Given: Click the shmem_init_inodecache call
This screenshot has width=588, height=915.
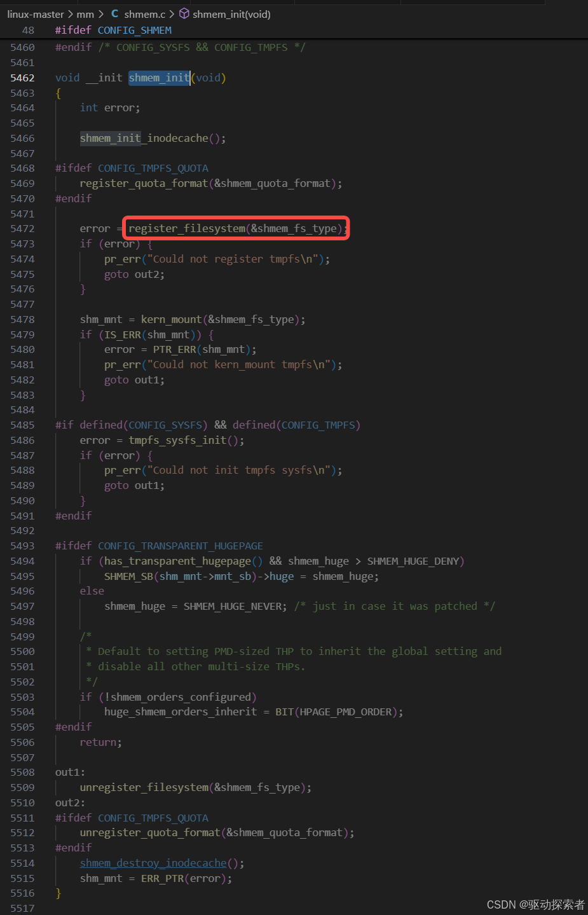Looking at the screenshot, I should pyautogui.click(x=144, y=138).
